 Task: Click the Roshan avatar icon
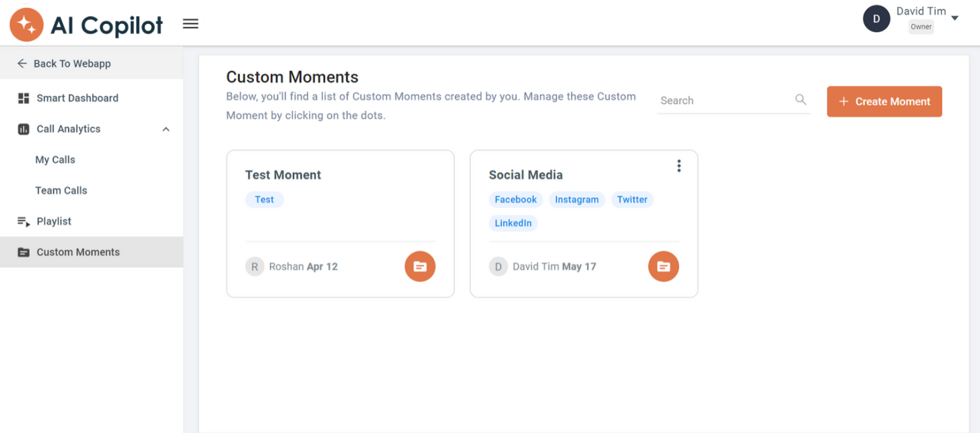point(255,267)
